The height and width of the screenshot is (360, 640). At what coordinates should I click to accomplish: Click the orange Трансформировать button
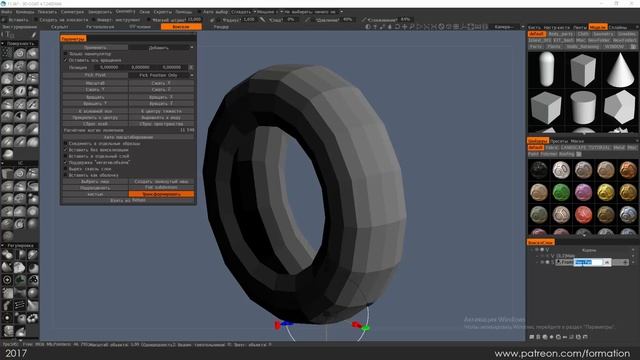click(161, 194)
